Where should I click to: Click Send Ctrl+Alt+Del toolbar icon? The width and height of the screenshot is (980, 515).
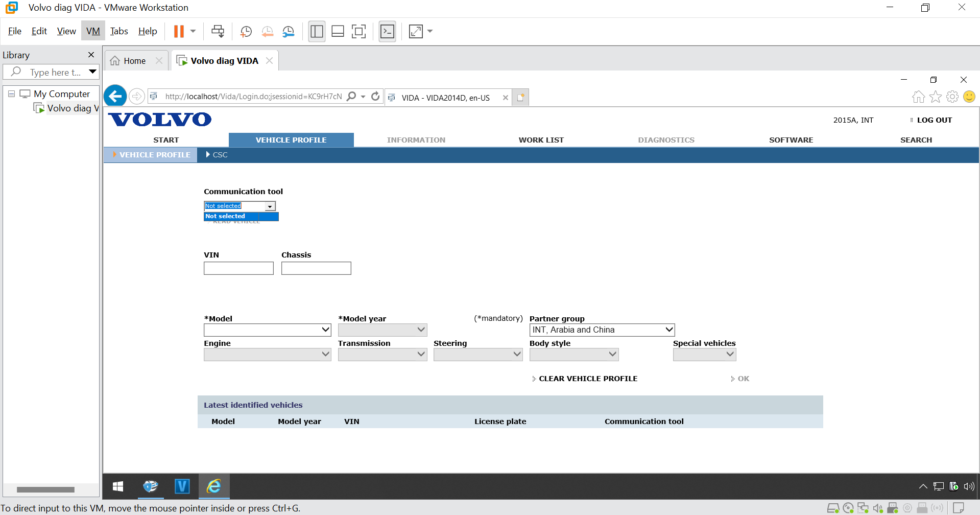[x=218, y=31]
